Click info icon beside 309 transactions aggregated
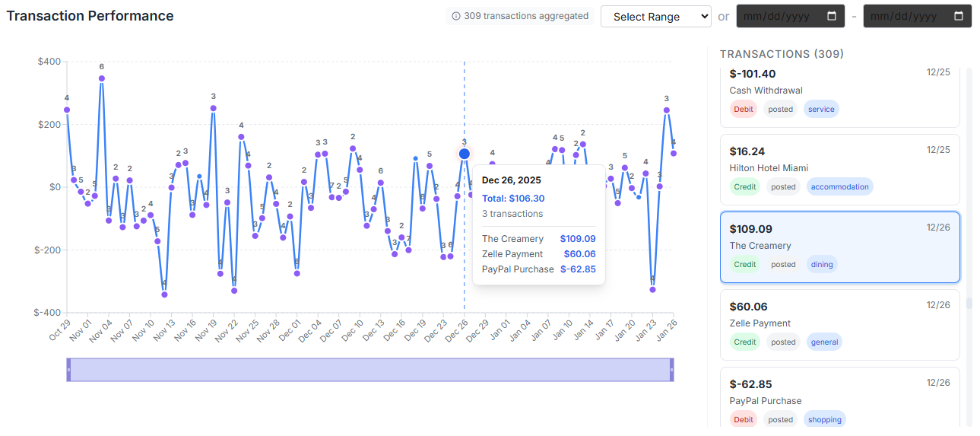 click(456, 16)
